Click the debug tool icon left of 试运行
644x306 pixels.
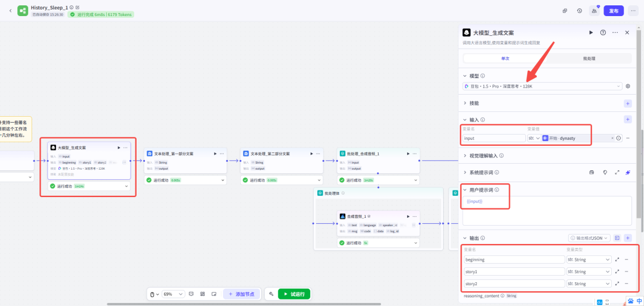271,294
